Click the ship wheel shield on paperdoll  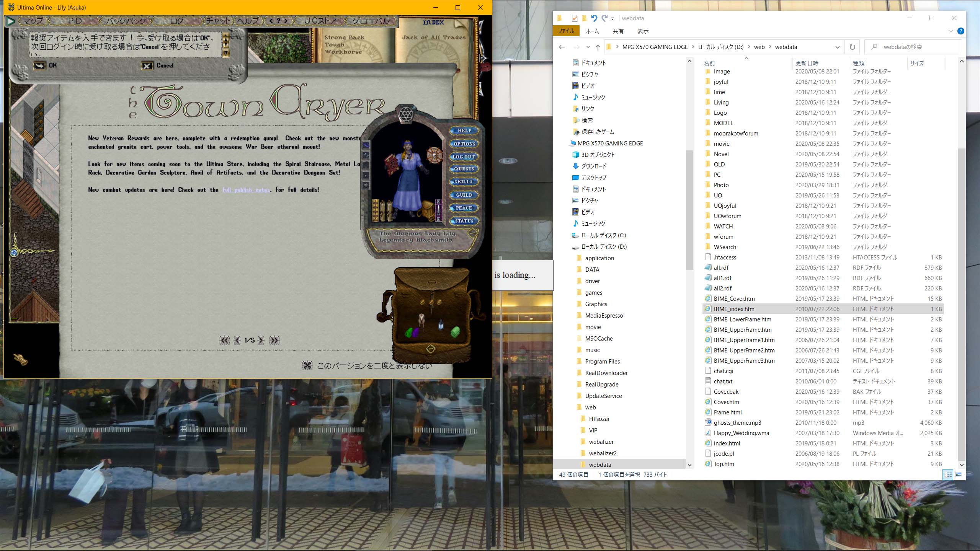point(434,155)
